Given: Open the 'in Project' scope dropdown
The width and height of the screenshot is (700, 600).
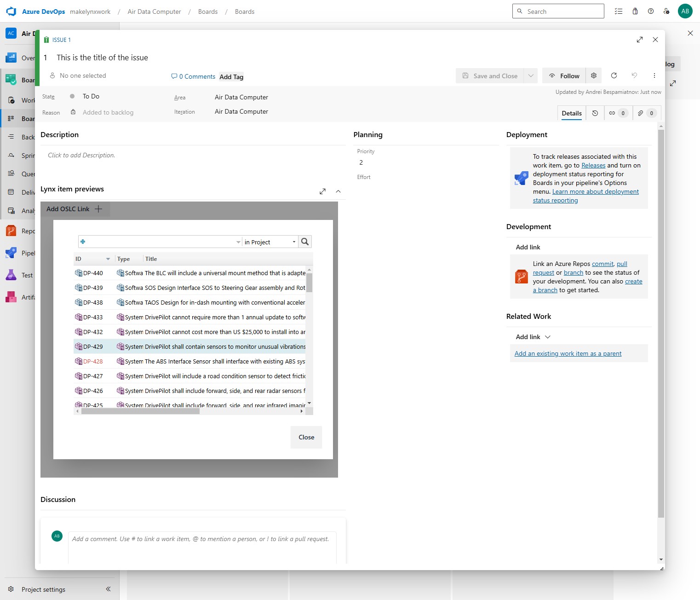Looking at the screenshot, I should coord(270,242).
